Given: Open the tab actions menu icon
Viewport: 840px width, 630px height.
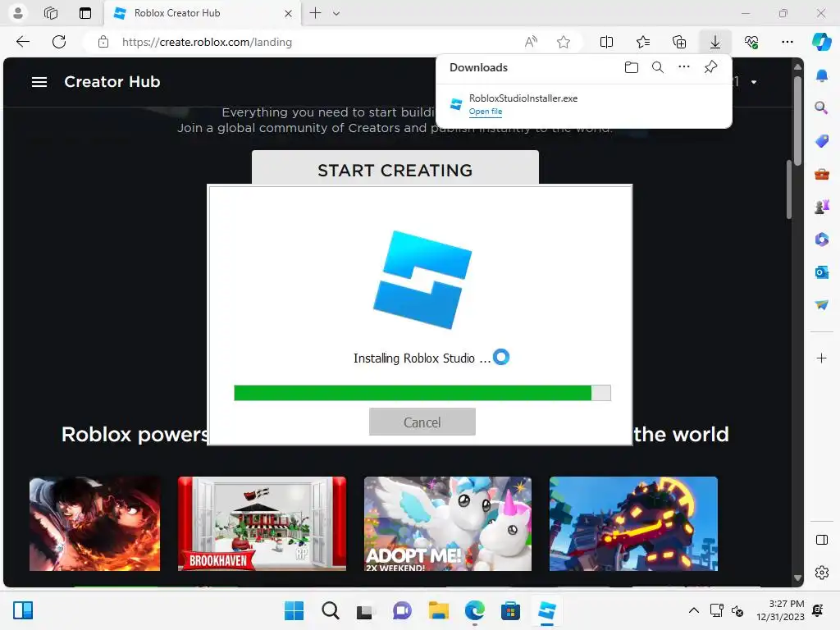Looking at the screenshot, I should [85, 13].
